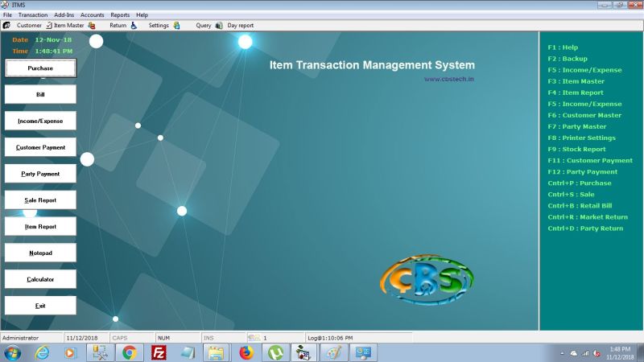Open FileZilla from the taskbar
This screenshot has height=362, width=644.
(159, 352)
